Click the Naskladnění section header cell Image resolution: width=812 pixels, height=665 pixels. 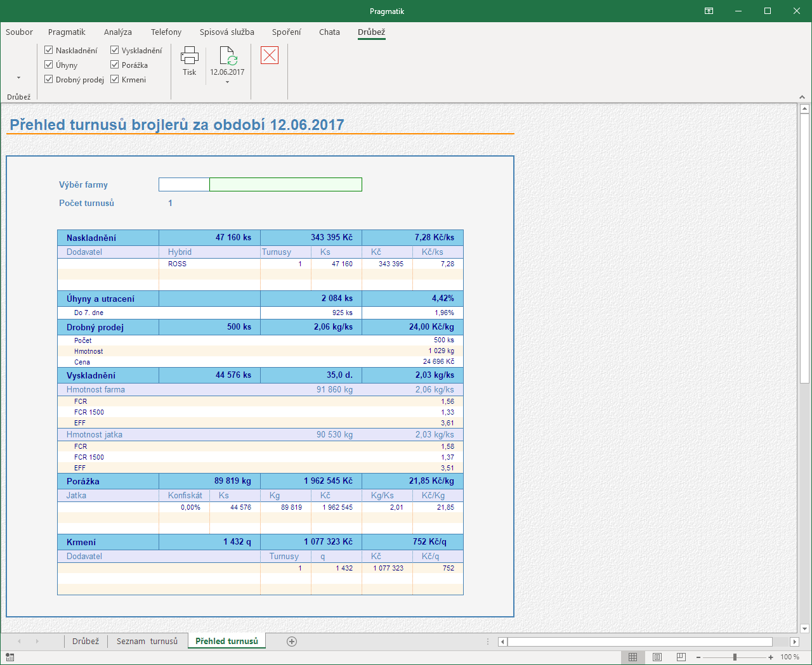coord(108,238)
